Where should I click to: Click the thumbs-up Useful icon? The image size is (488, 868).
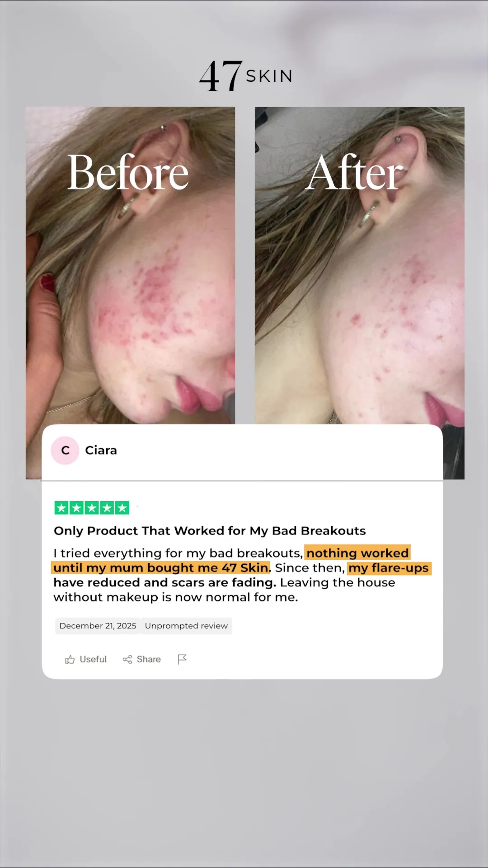[70, 660]
